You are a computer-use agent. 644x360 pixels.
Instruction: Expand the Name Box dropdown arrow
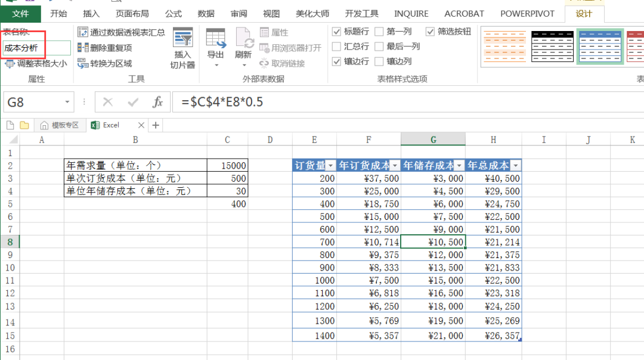coord(67,102)
